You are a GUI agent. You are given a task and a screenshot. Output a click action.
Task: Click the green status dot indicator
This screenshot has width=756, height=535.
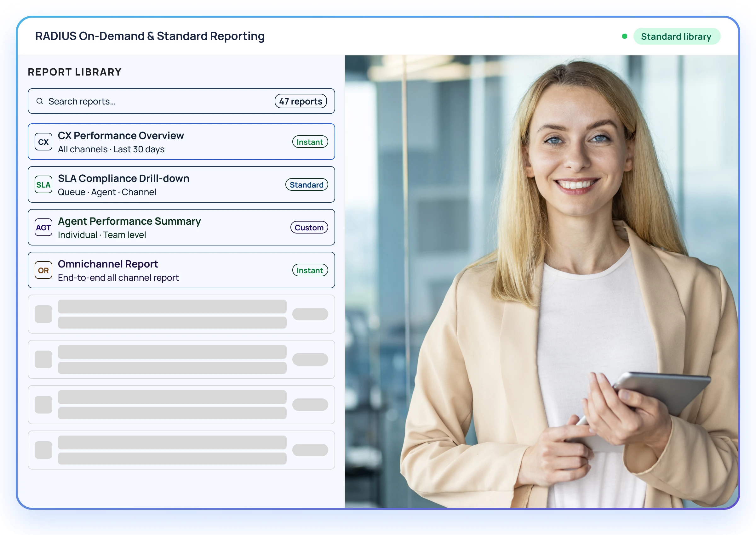pyautogui.click(x=624, y=37)
